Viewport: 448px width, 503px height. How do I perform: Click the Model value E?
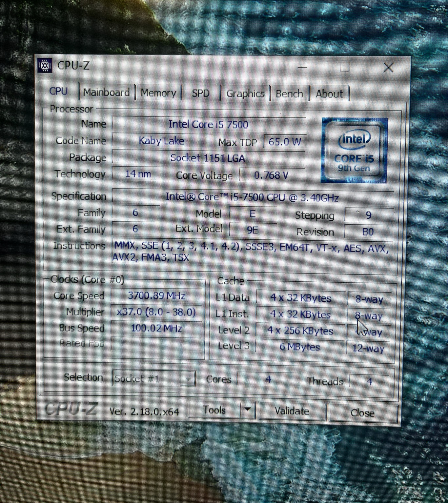tap(252, 214)
